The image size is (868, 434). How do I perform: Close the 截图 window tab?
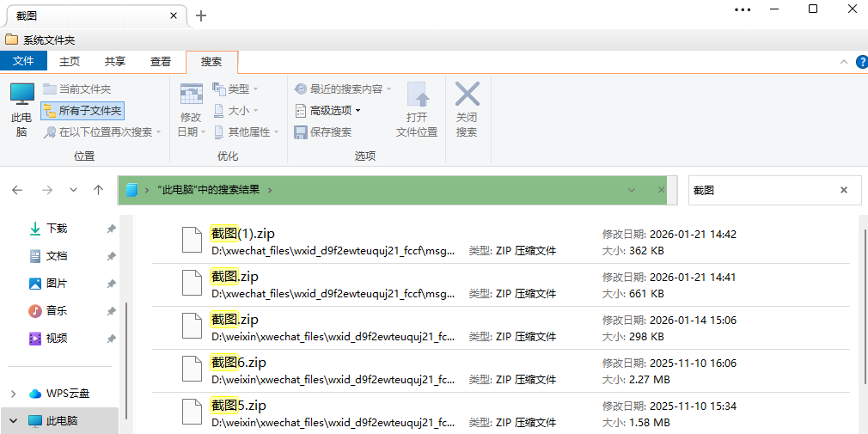174,16
